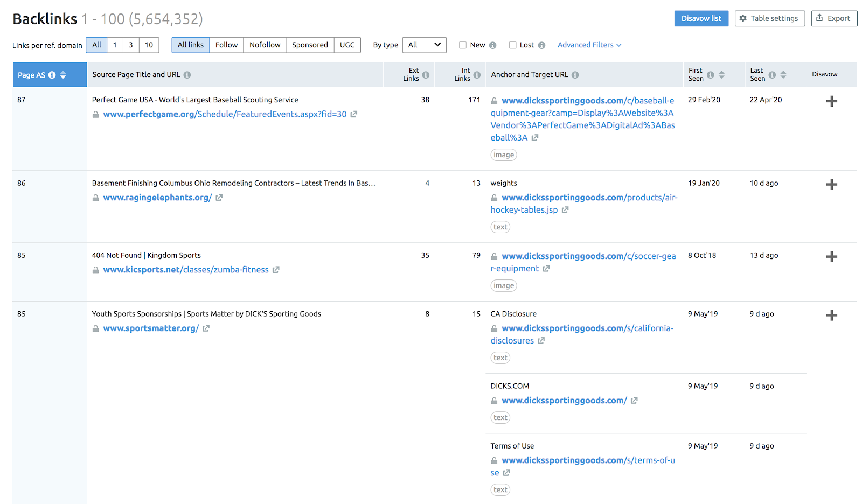862x504 pixels.
Task: Click info icon beside Anchor and Target URL
Action: [x=575, y=75]
